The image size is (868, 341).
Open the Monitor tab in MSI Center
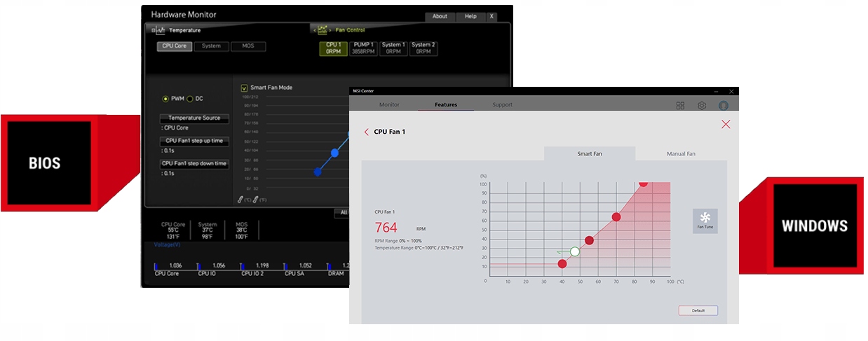click(389, 105)
